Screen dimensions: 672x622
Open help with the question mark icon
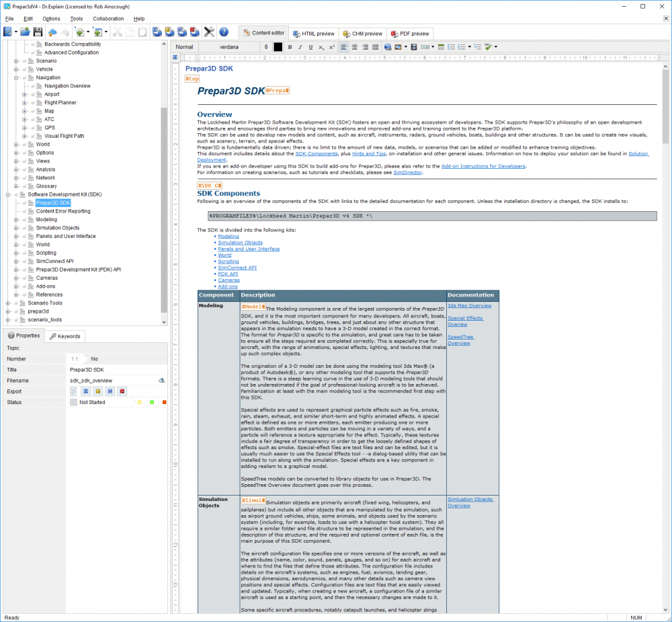(x=224, y=32)
